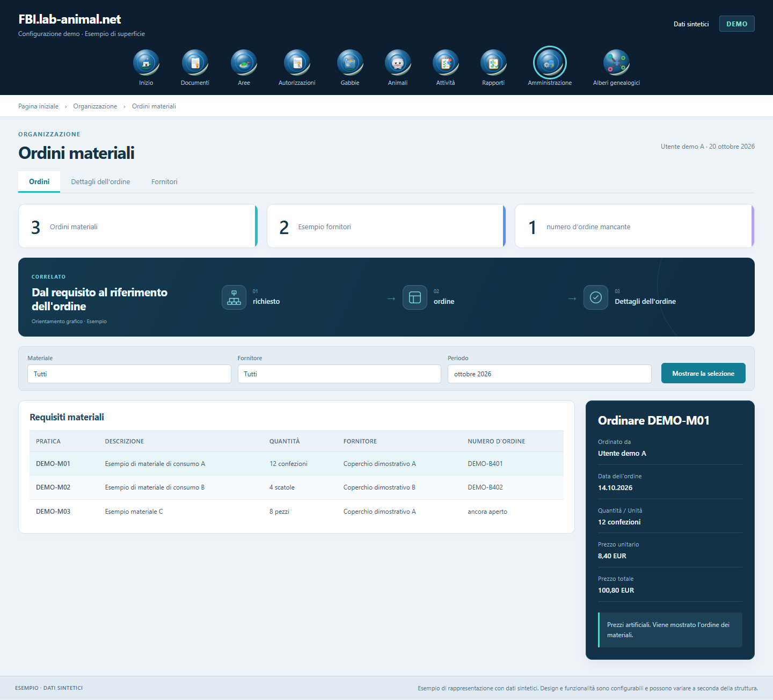Select the DEMO-M03 row in table
Image resolution: width=773 pixels, height=700 pixels.
click(x=296, y=512)
